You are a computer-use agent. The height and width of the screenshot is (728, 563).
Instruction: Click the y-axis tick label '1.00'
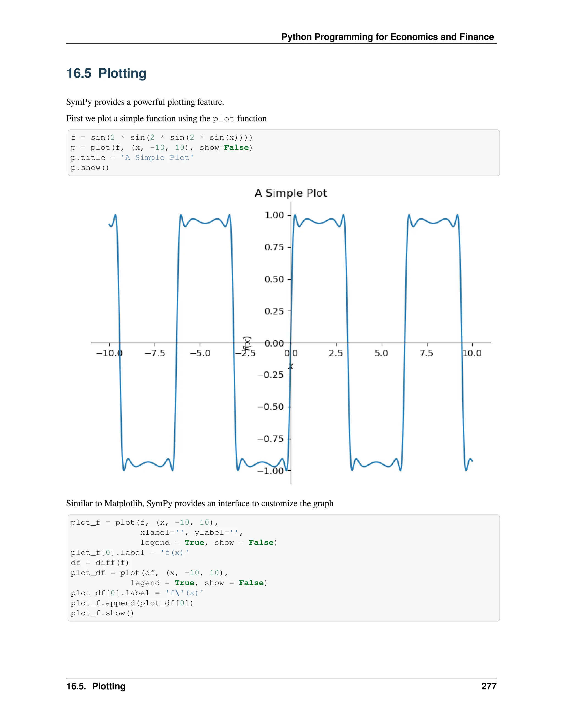pyautogui.click(x=274, y=215)
